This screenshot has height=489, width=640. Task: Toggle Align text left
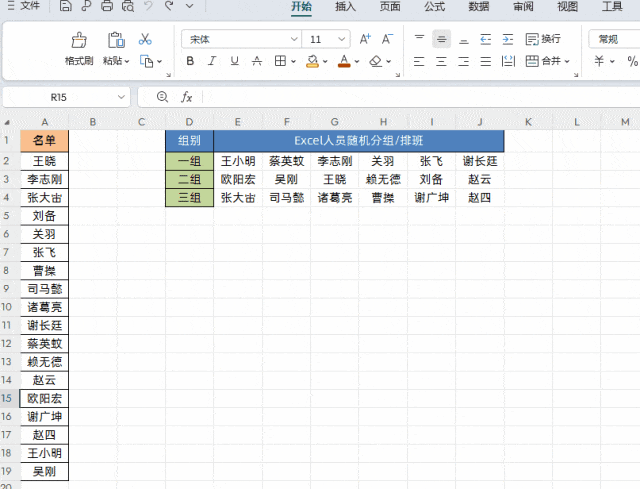tap(419, 62)
